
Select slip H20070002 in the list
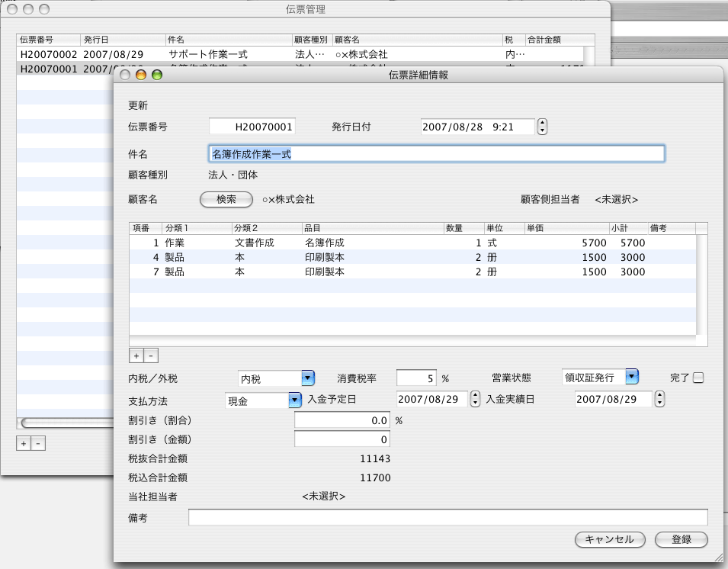[x=213, y=55]
